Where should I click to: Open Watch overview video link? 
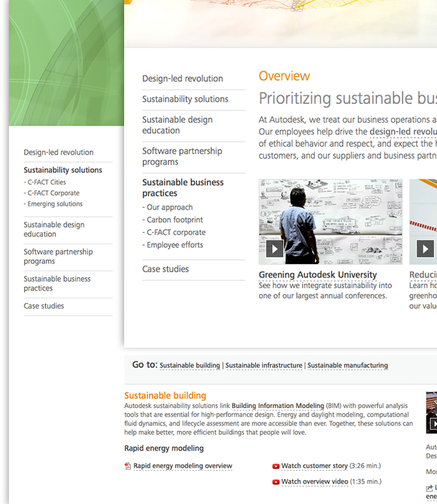pyautogui.click(x=314, y=482)
